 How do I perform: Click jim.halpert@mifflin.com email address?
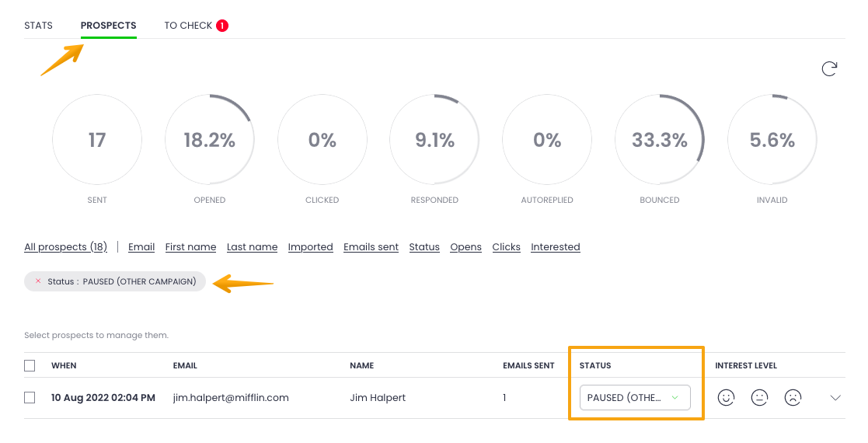point(231,398)
